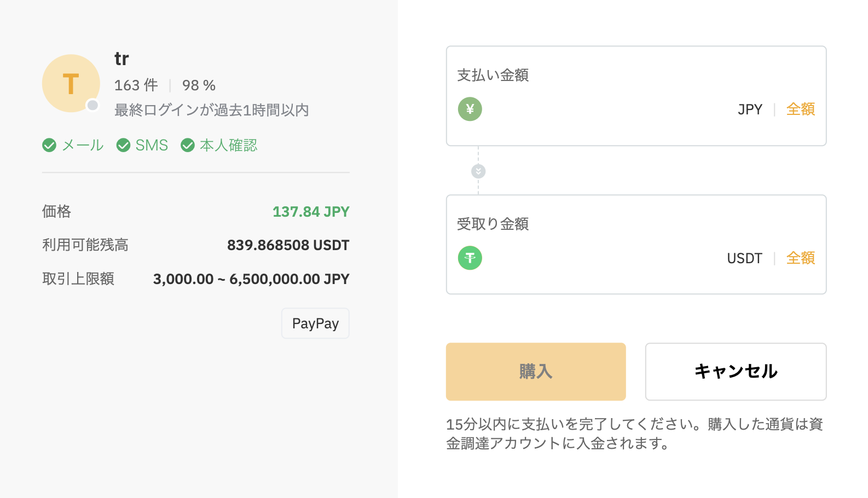Click the SMS verified checkmark icon

[124, 145]
